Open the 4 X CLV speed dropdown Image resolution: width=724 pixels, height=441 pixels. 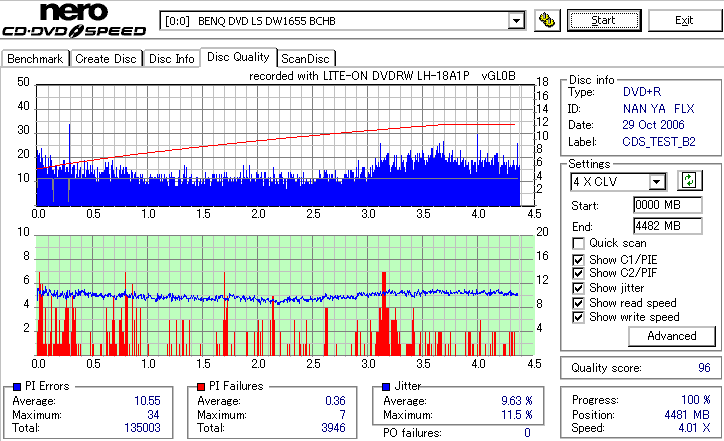tap(656, 182)
